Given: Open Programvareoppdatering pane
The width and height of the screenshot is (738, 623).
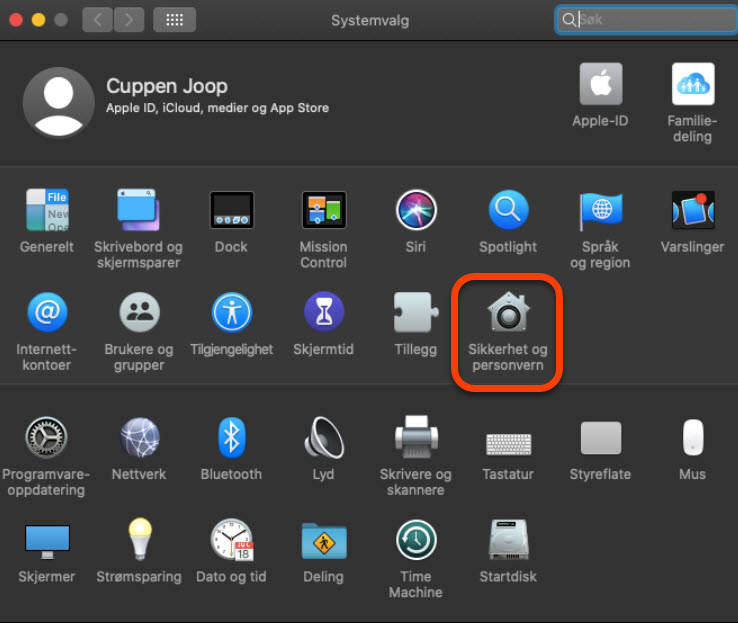Looking at the screenshot, I should point(46,438).
